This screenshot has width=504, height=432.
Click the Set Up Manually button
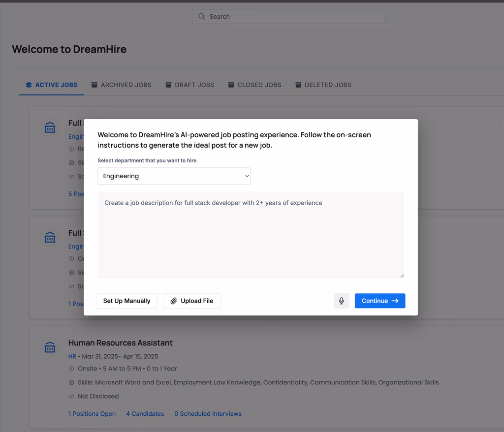click(x=126, y=301)
